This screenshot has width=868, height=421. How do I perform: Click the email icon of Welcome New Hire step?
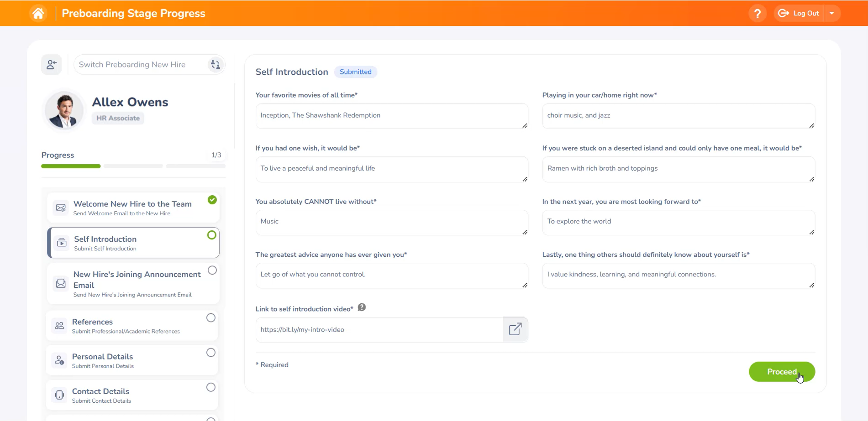click(x=61, y=208)
